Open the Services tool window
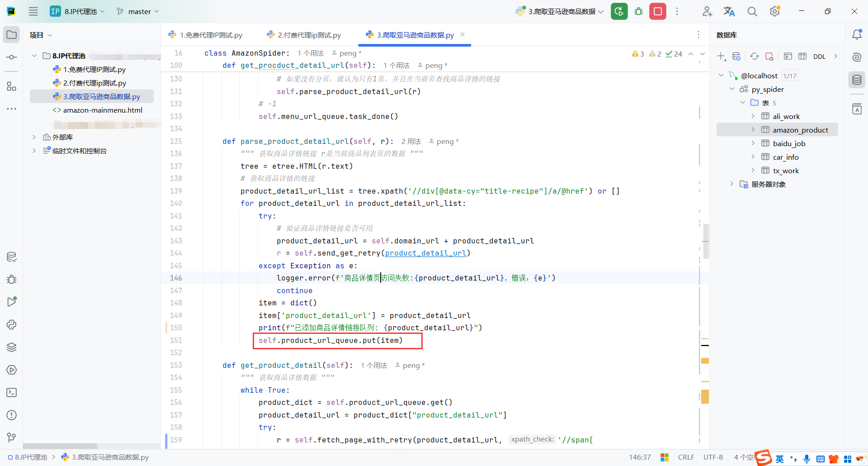868x466 pixels. (x=12, y=370)
